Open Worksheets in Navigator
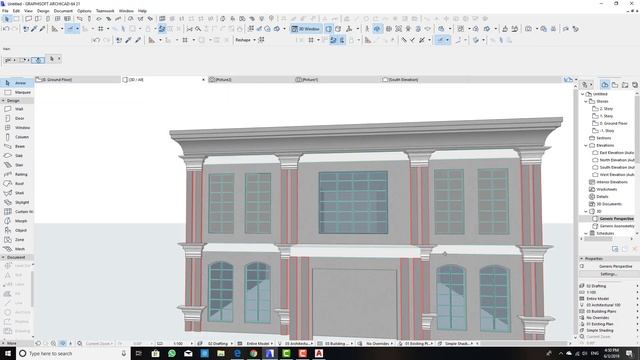 pyautogui.click(x=607, y=189)
